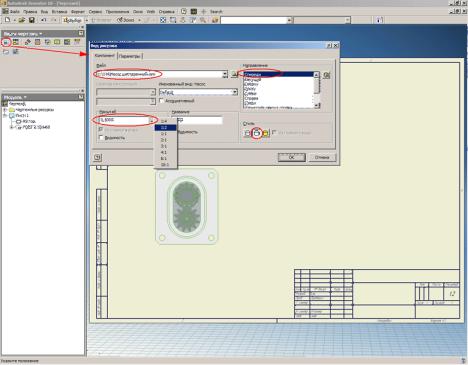Select the Section View tool
Screen dimensions: 468x365
point(37,42)
